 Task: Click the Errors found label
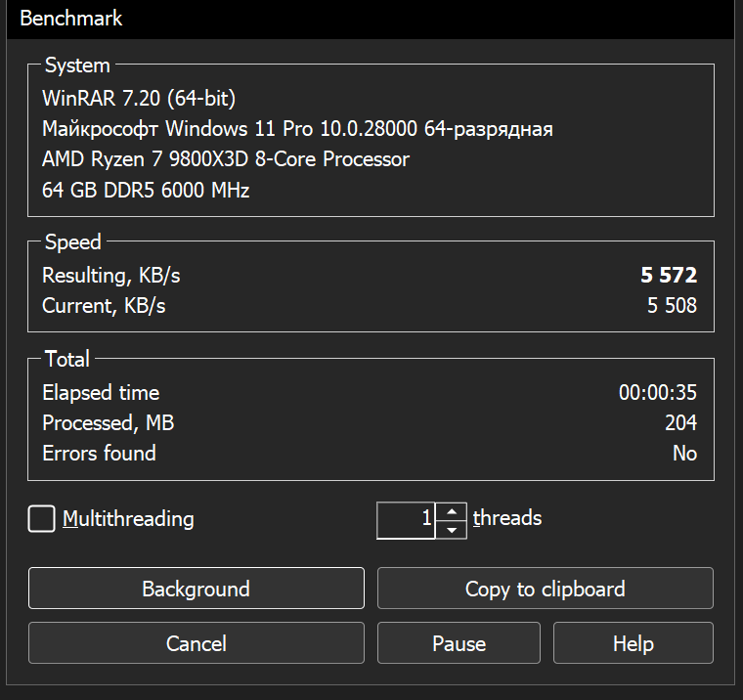[99, 453]
